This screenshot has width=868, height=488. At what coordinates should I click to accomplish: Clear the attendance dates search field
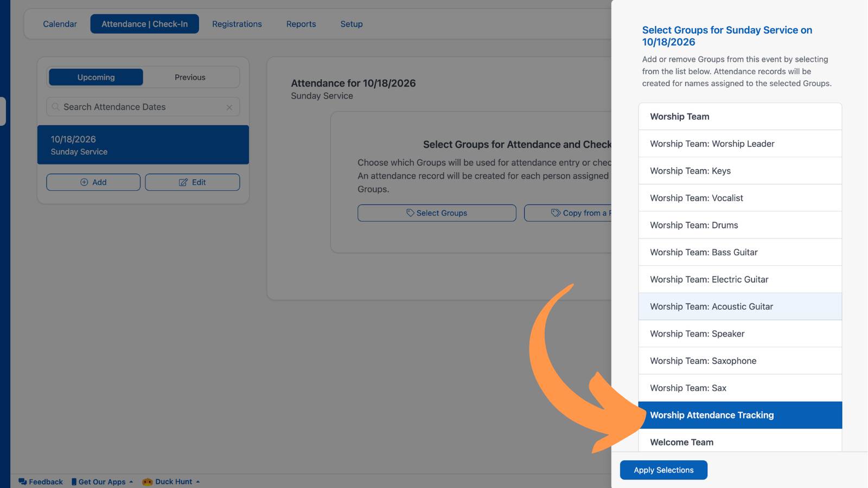(229, 107)
